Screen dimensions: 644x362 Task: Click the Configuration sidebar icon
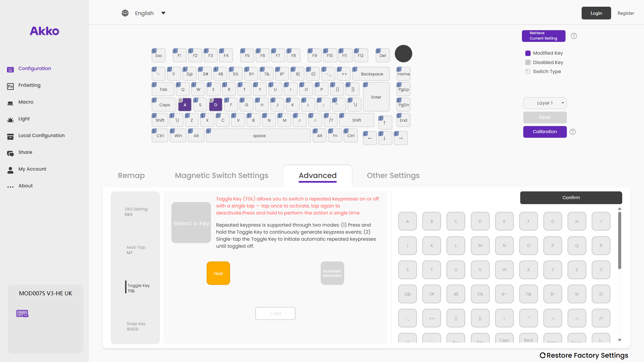10,69
